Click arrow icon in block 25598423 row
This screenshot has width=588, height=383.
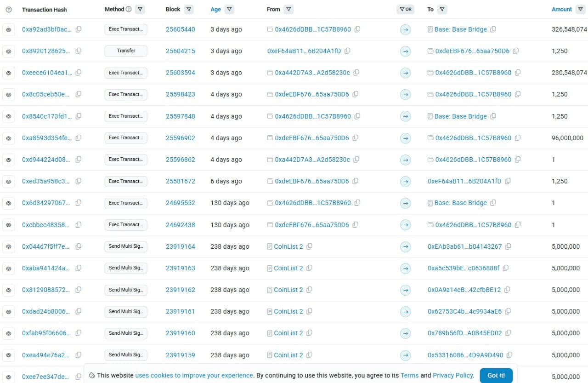[x=405, y=95]
